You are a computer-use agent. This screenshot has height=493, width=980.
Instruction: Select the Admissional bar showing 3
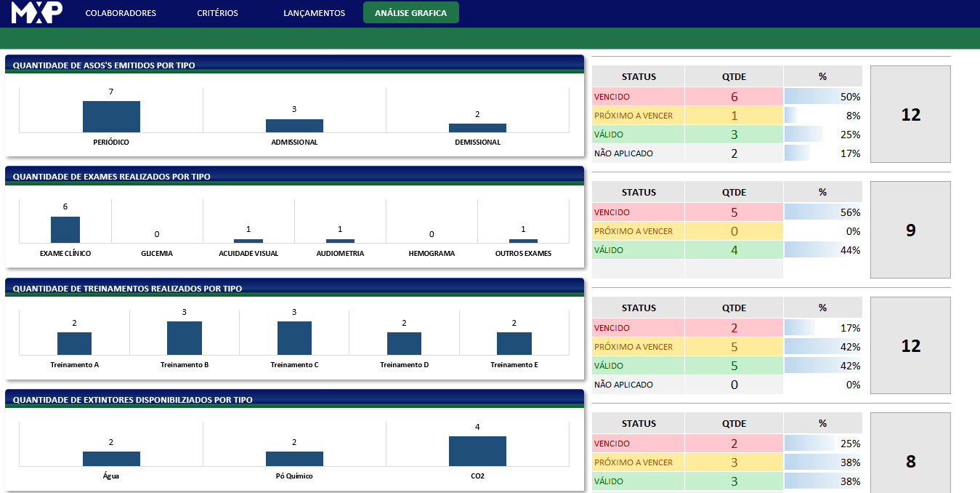[x=294, y=125]
